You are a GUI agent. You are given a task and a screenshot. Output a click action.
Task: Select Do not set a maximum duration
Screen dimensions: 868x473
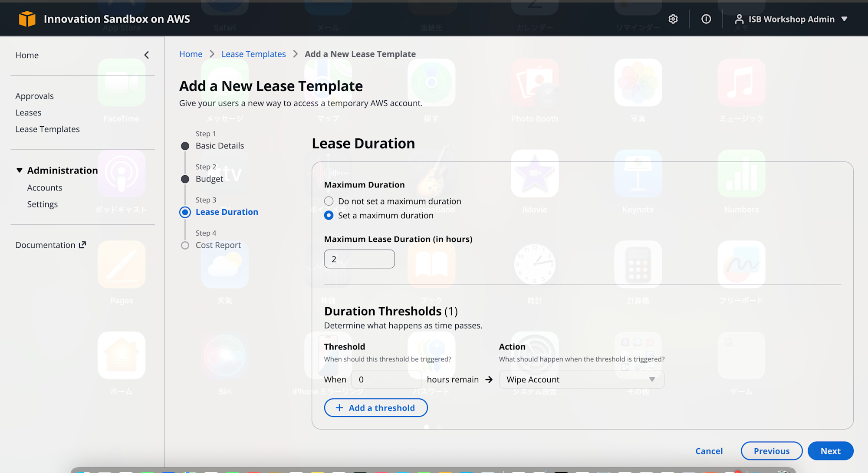pyautogui.click(x=329, y=201)
